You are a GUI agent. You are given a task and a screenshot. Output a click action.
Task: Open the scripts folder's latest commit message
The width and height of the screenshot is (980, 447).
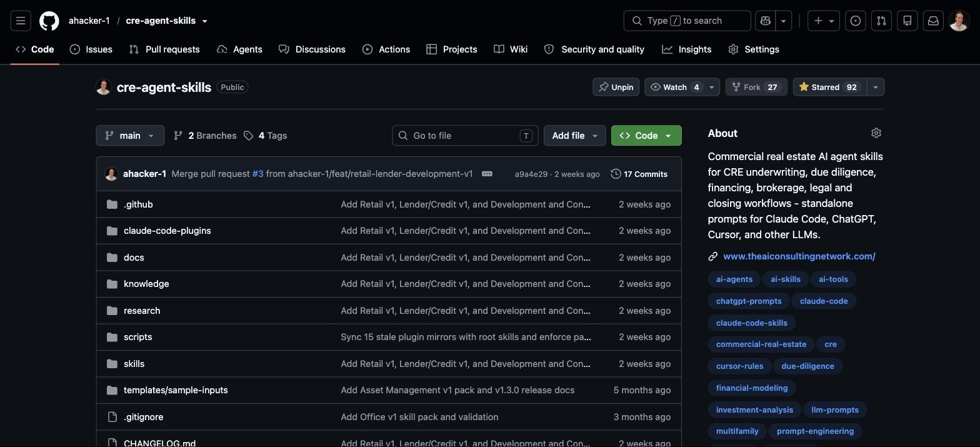(466, 337)
